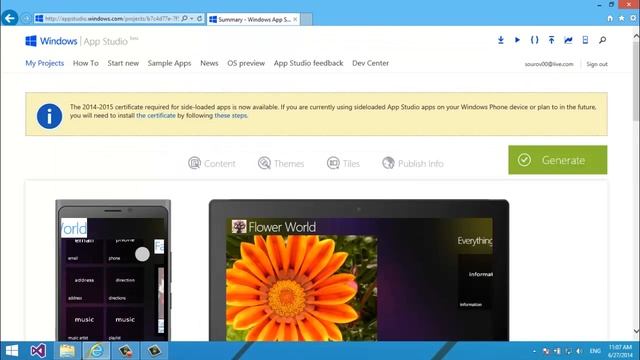Open the How To page
The height and width of the screenshot is (360, 640).
86,63
